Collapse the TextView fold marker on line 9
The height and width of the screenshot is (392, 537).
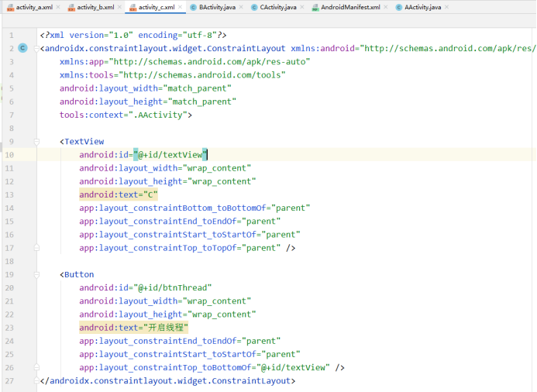click(36, 142)
